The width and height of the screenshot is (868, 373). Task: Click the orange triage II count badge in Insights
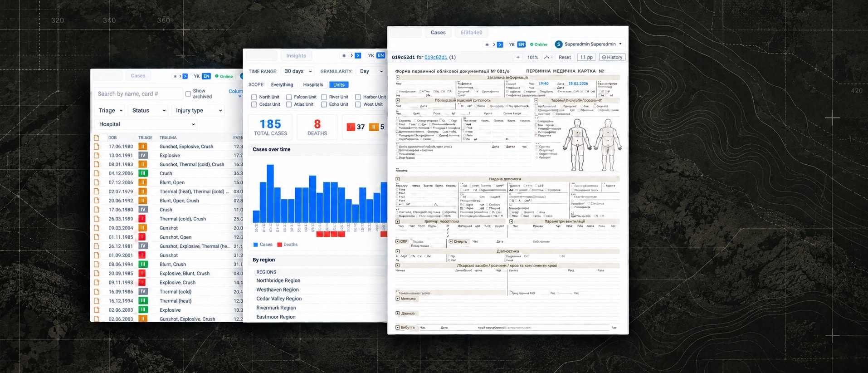[x=374, y=127]
